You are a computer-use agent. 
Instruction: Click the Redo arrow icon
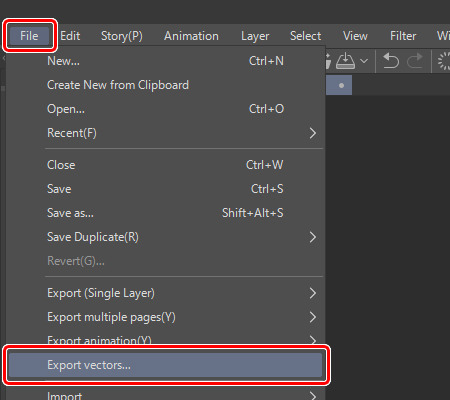pyautogui.click(x=415, y=61)
